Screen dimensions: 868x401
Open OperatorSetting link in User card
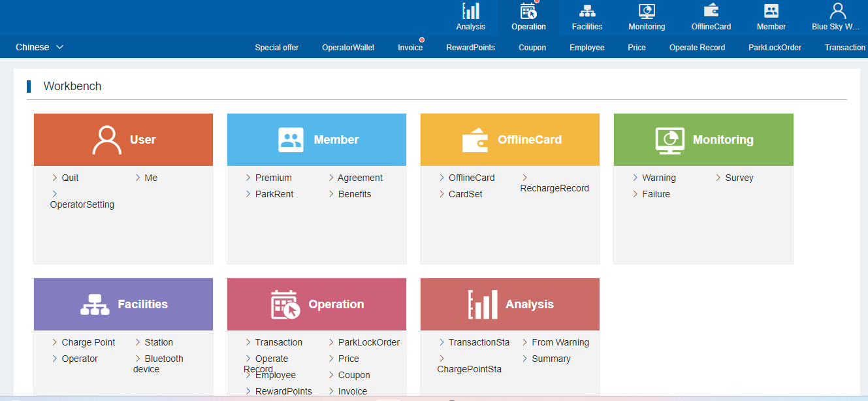(x=82, y=204)
